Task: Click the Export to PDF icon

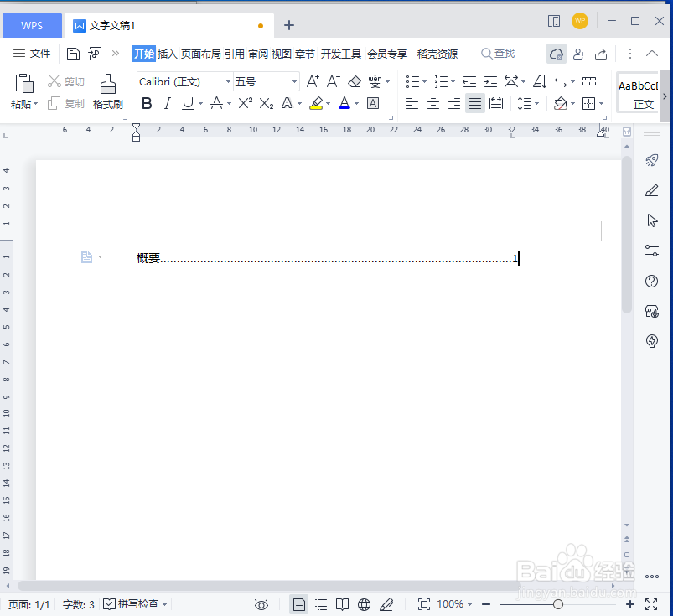Action: [x=95, y=54]
